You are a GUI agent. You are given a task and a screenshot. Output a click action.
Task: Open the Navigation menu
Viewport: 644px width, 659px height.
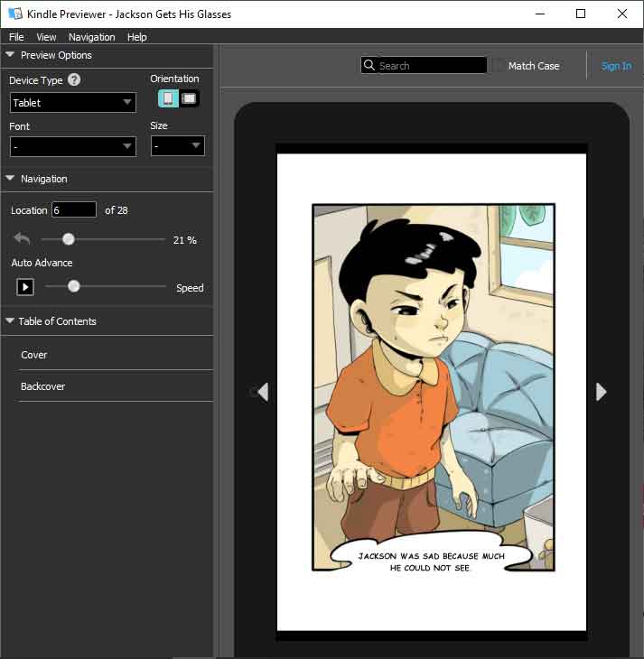(92, 37)
